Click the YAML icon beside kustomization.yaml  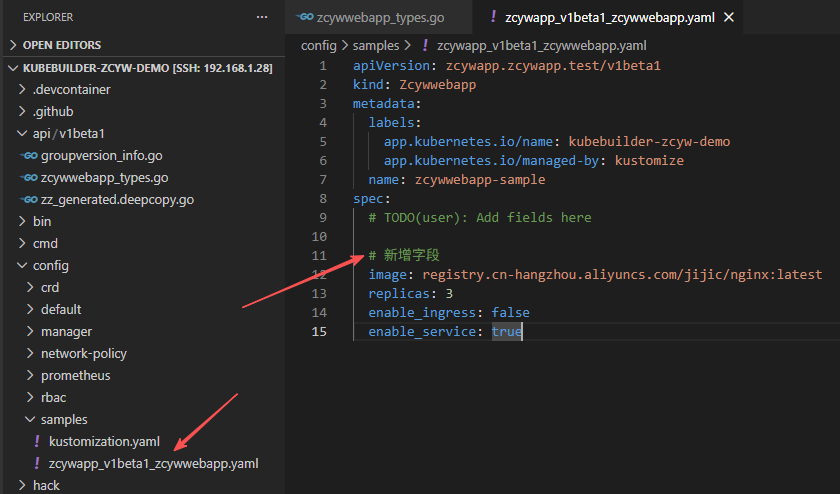(x=37, y=442)
